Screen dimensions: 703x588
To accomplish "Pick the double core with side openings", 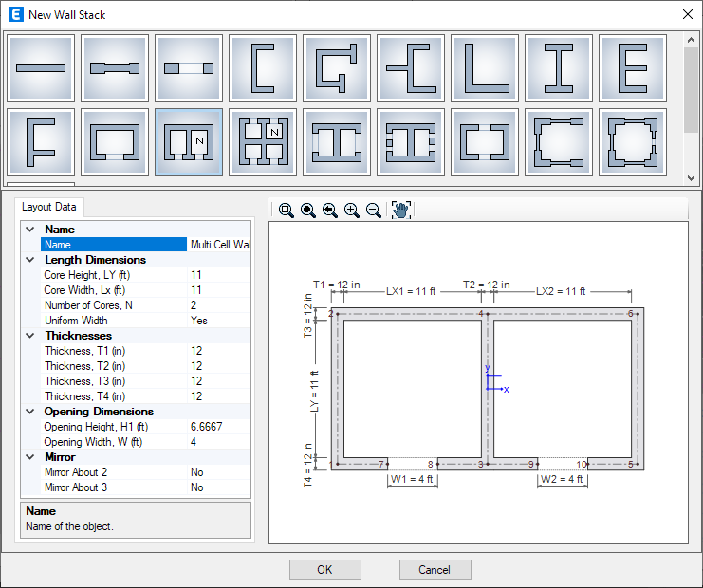I will (x=411, y=142).
